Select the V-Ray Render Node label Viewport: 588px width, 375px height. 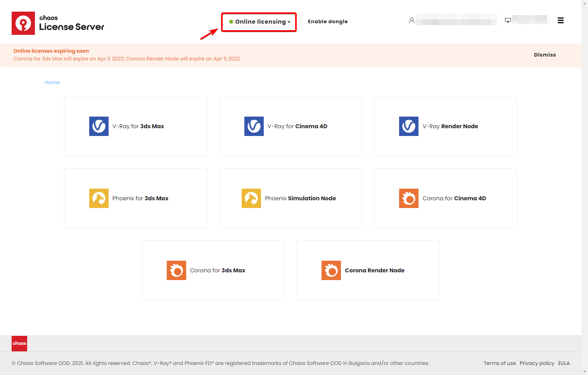(450, 126)
